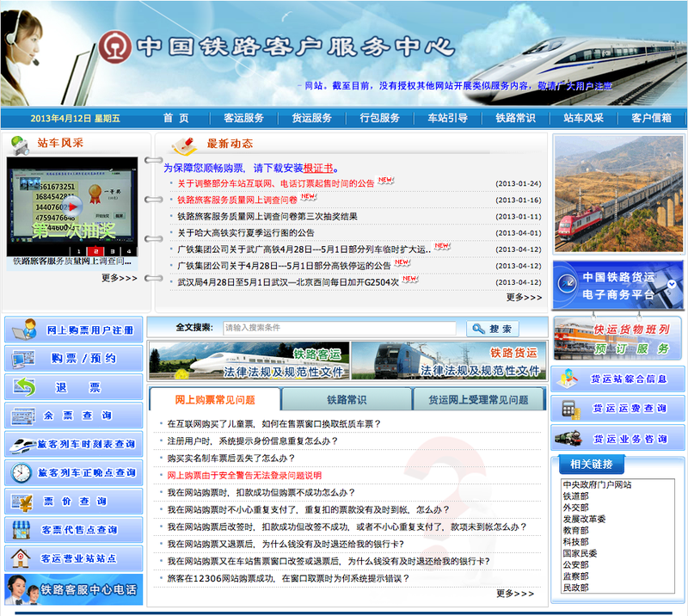This screenshot has height=616, width=688.
Task: Switch video slide to number 1
Action: (x=79, y=251)
